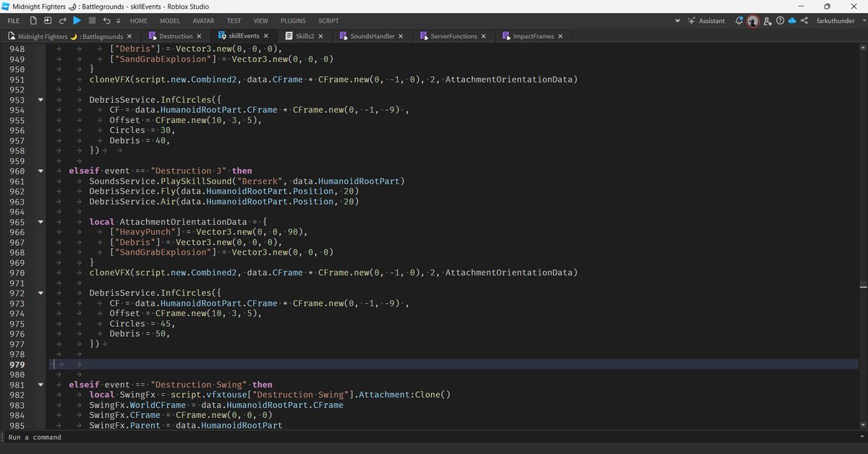Click the value 30 on the Circles line 956

click(x=167, y=130)
